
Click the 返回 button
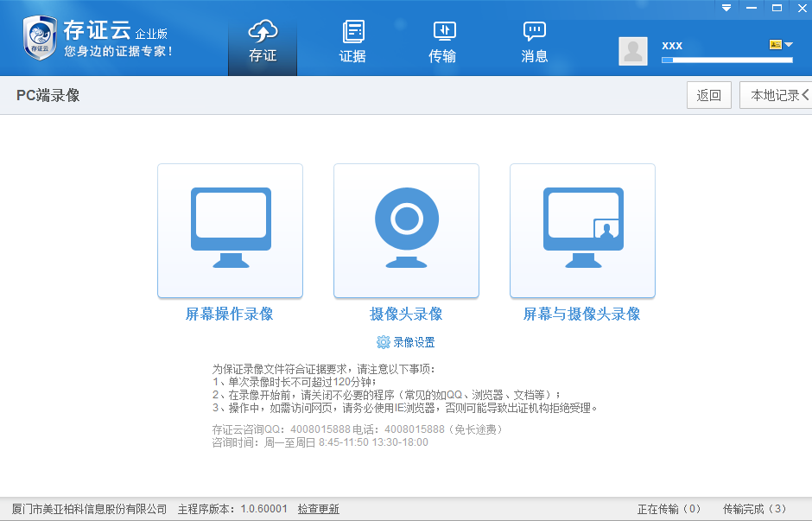click(709, 95)
